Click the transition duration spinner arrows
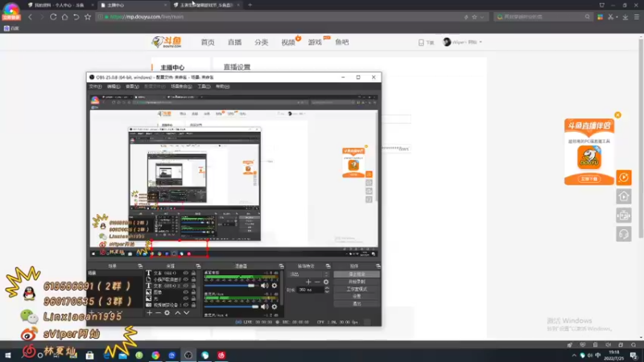 pos(327,290)
